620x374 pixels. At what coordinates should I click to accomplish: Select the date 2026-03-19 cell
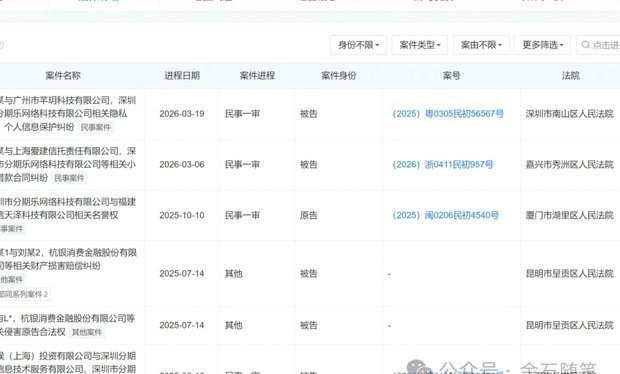(182, 114)
